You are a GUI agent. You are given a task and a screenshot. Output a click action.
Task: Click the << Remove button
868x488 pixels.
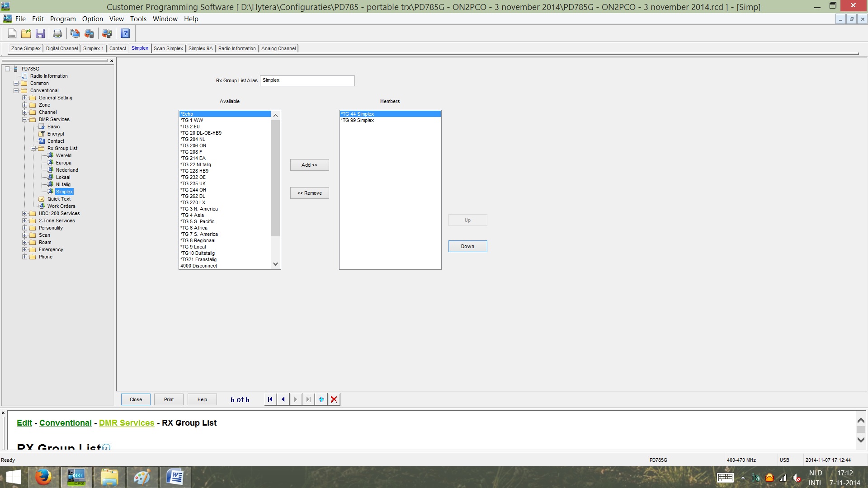(310, 193)
